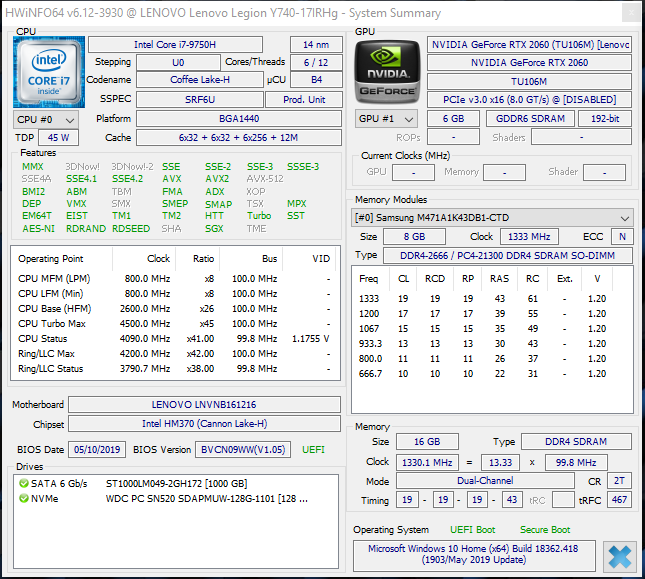Close the System Summary window

[x=631, y=13]
